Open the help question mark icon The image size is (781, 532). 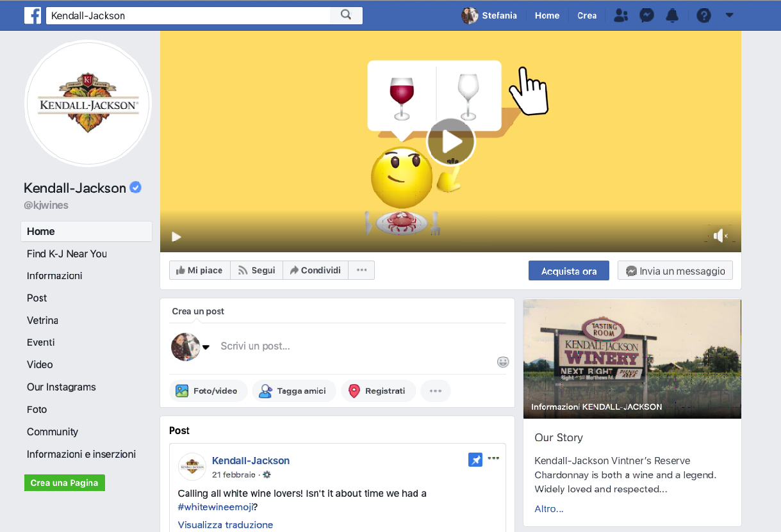(703, 15)
